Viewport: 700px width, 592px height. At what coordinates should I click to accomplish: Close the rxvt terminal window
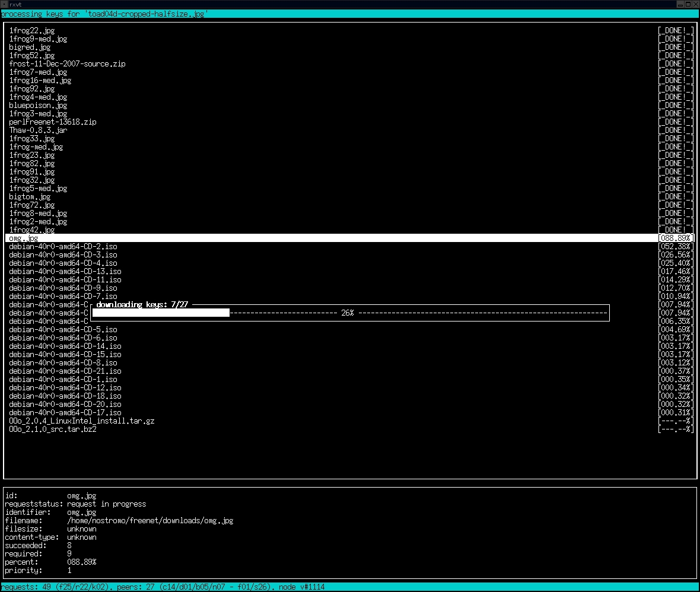[695, 4]
